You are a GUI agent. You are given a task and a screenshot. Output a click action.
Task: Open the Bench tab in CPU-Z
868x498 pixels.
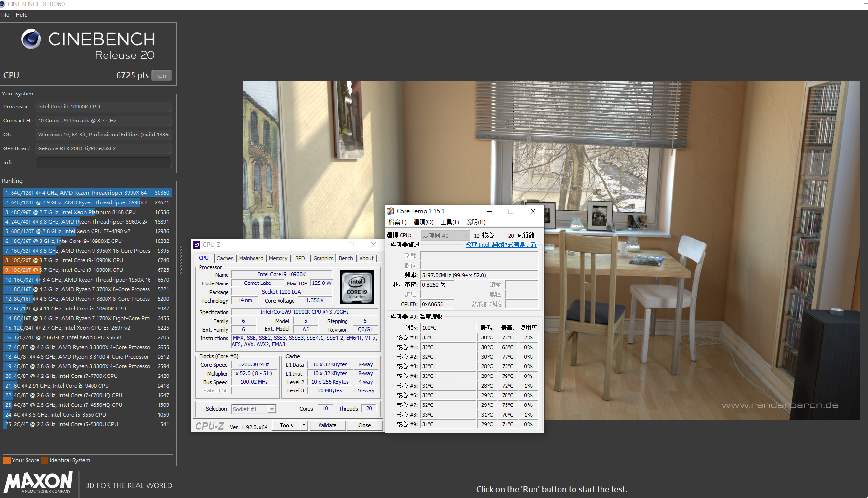tap(346, 258)
